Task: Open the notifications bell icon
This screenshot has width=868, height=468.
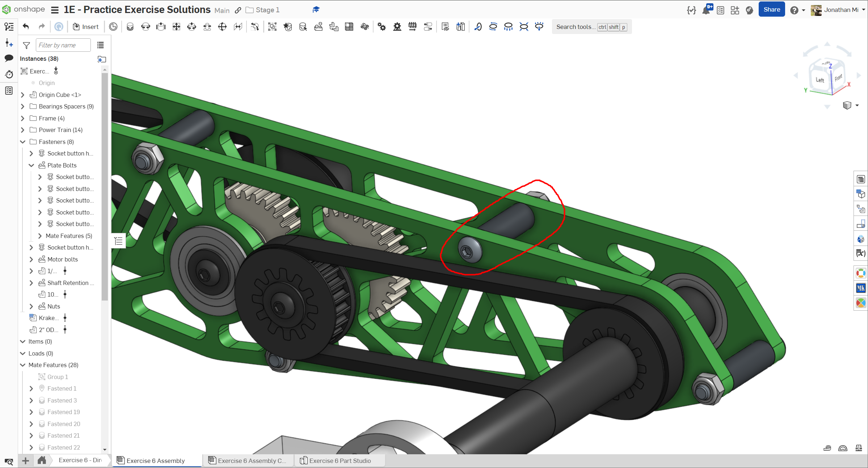Action: 706,10
